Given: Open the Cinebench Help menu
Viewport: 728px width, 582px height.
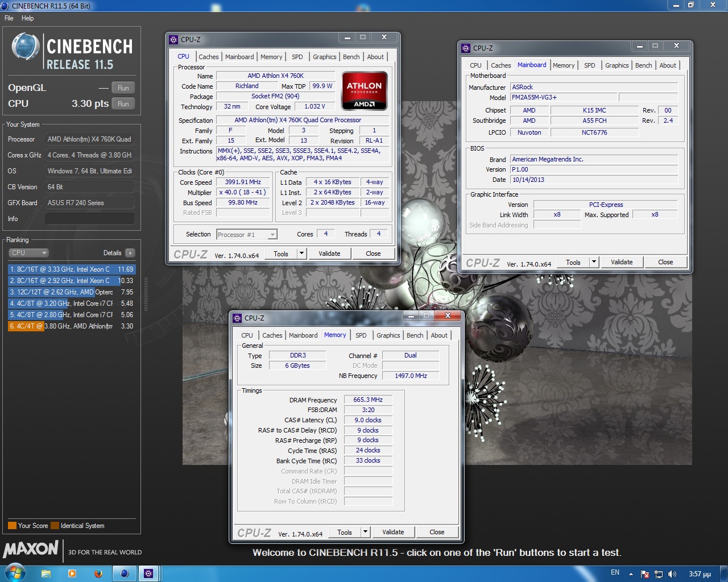Looking at the screenshot, I should click(x=28, y=18).
